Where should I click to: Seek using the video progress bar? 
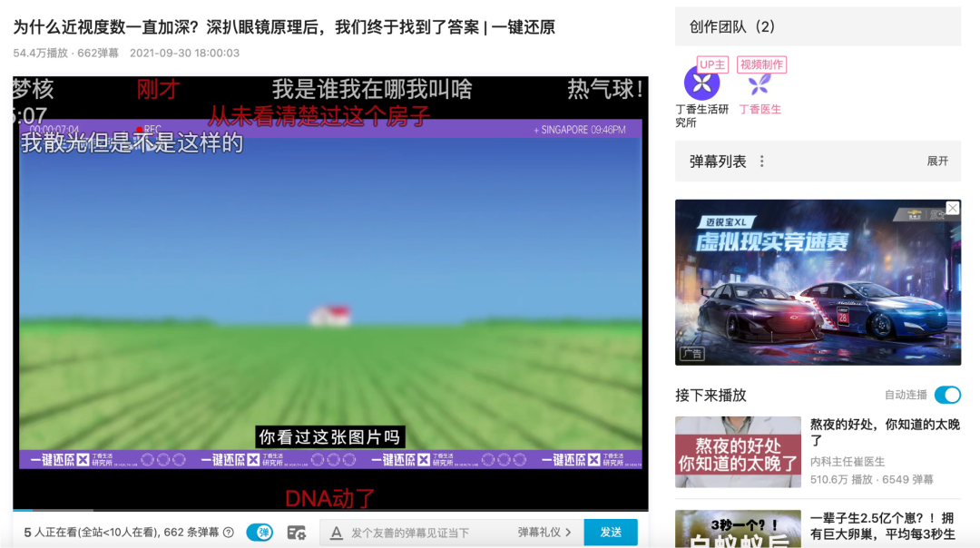pyautogui.click(x=330, y=510)
